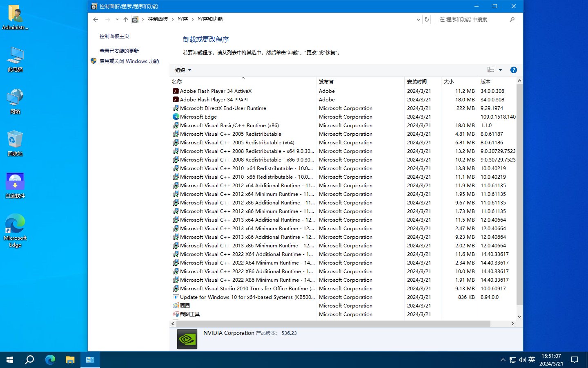The image size is (588, 368).
Task: Sort list by 发布者 column header
Action: (326, 82)
